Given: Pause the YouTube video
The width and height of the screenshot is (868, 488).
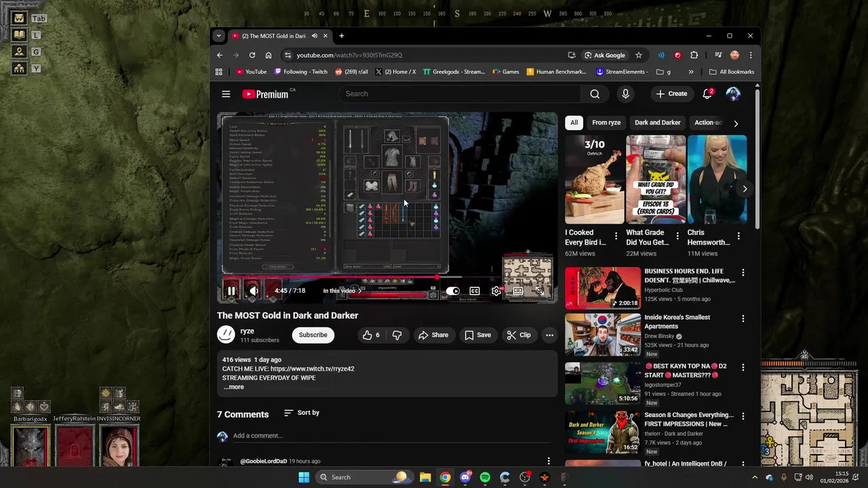Looking at the screenshot, I should coord(231,291).
